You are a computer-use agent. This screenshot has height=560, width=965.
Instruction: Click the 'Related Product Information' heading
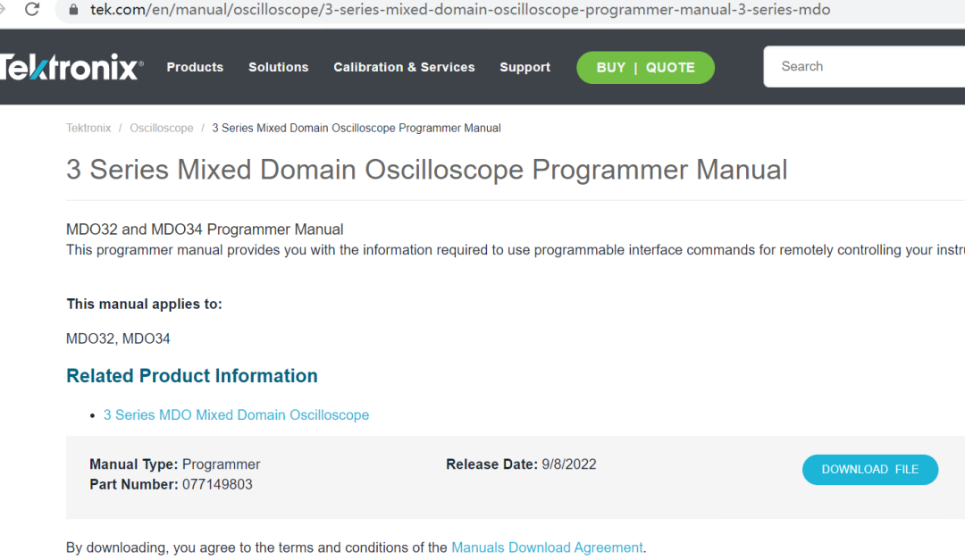(x=192, y=376)
